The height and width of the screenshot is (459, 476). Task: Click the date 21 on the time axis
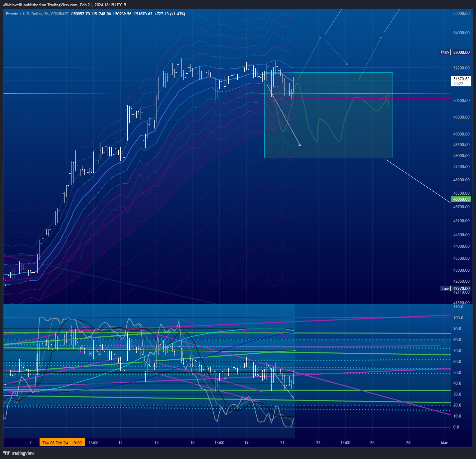(282, 443)
